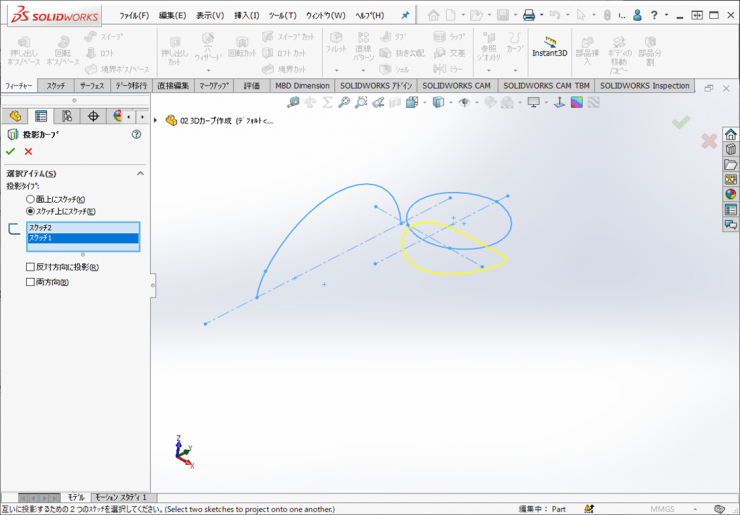Switch to the スケッチ ribbon tab
The height and width of the screenshot is (515, 740).
pyautogui.click(x=55, y=86)
